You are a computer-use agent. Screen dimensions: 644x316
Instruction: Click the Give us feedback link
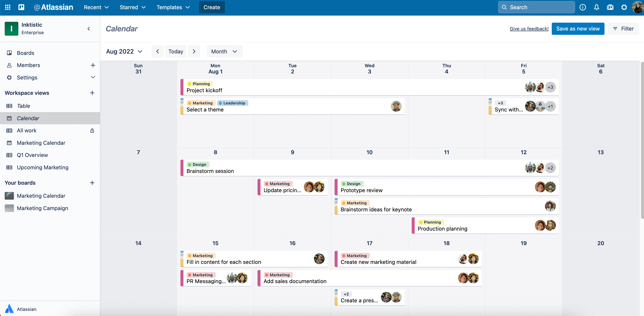pos(529,28)
